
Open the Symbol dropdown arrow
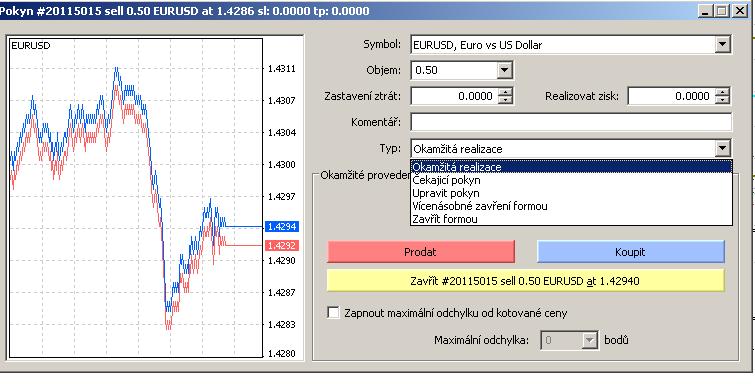722,45
